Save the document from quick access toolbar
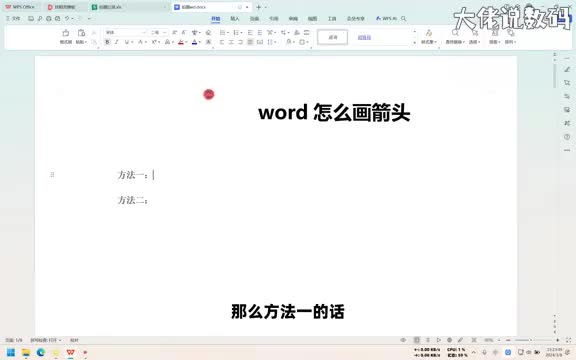The height and width of the screenshot is (360, 576). click(31, 18)
